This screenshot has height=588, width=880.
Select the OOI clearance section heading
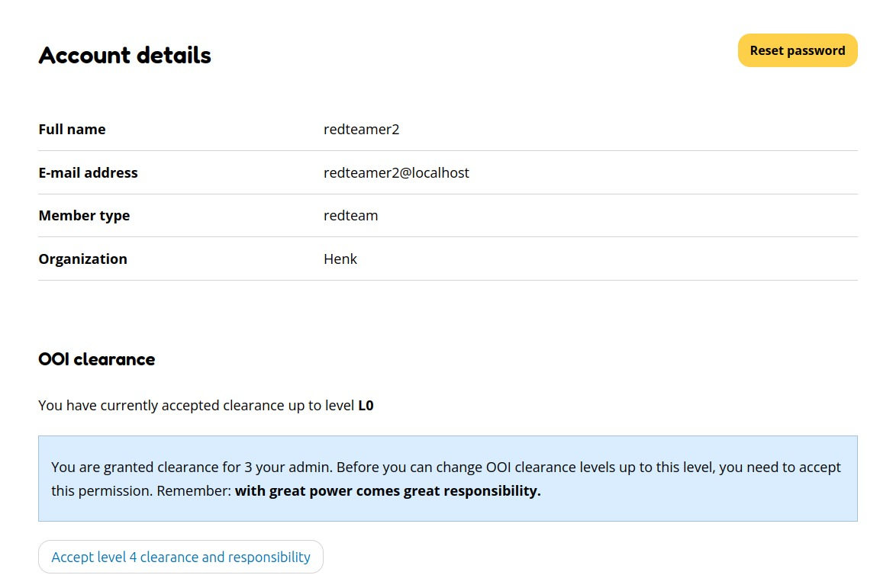click(96, 358)
